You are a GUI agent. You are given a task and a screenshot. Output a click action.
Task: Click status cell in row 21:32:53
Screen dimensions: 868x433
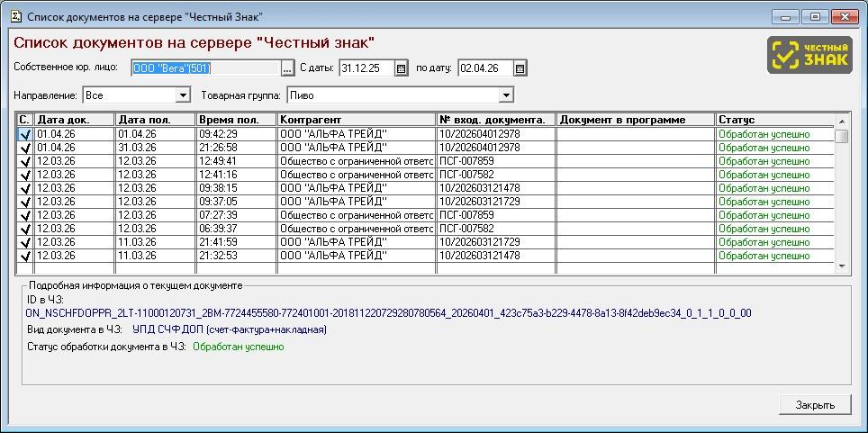click(x=775, y=256)
